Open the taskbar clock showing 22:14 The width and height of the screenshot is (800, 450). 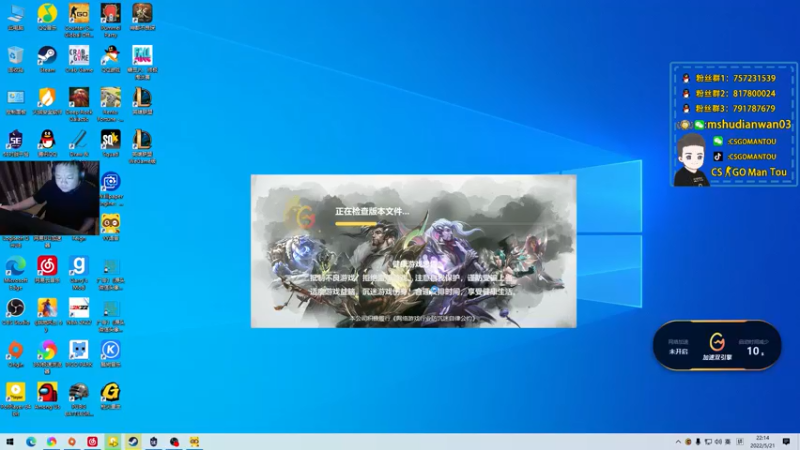pyautogui.click(x=763, y=442)
